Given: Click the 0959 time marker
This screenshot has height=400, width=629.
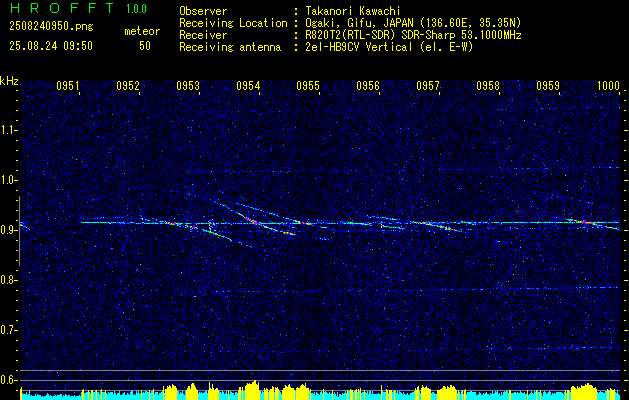Looking at the screenshot, I should (x=548, y=85).
